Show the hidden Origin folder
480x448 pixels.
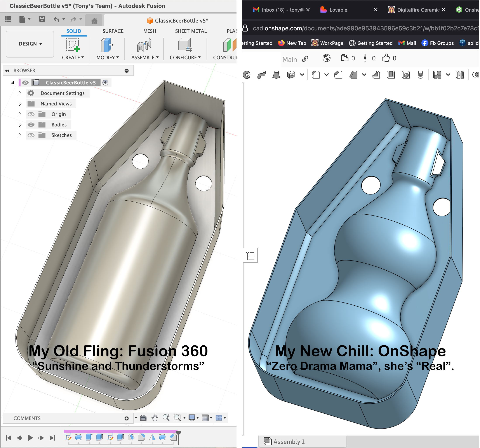point(31,114)
